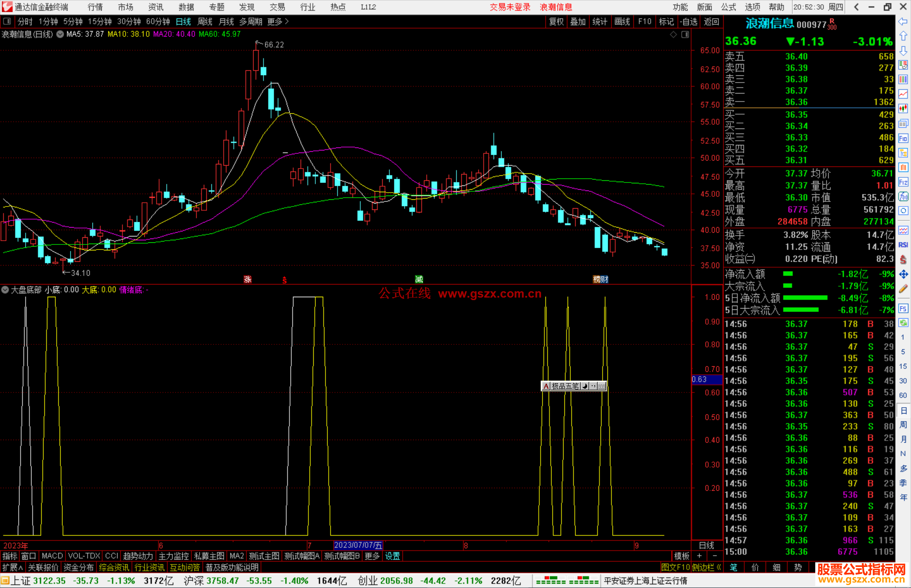Open the f(x) formula icon

(x=903, y=196)
